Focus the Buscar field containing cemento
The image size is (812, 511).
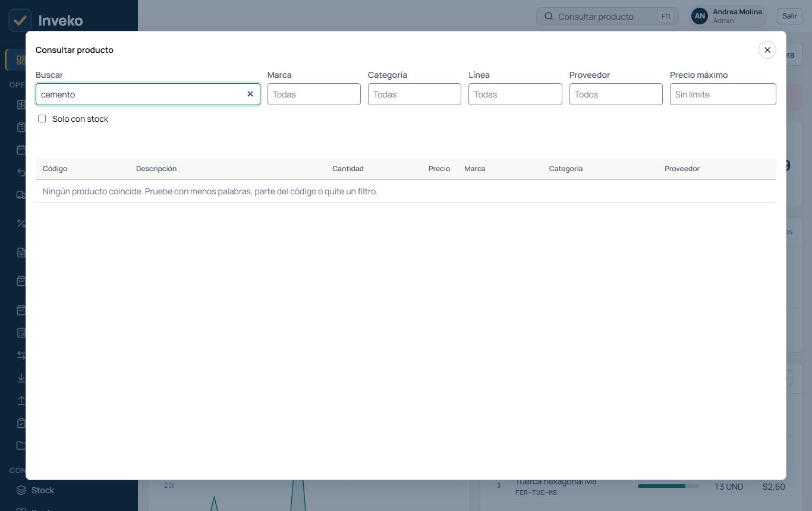(x=148, y=94)
